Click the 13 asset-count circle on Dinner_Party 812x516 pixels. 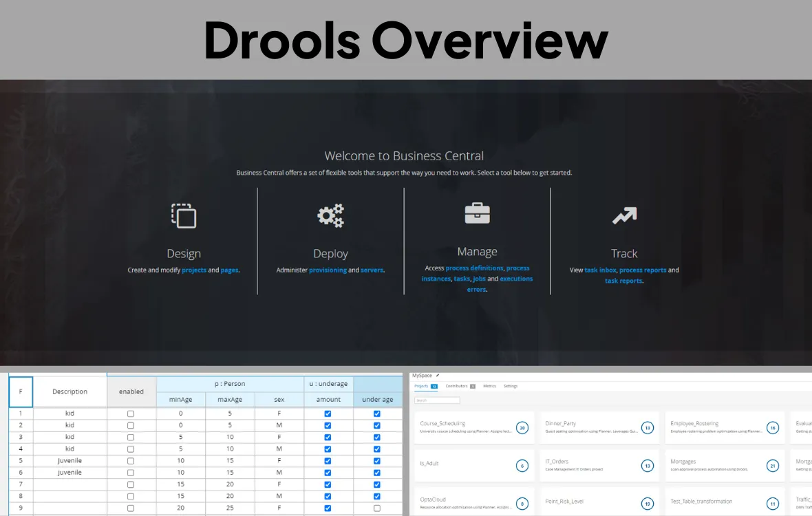(x=648, y=427)
